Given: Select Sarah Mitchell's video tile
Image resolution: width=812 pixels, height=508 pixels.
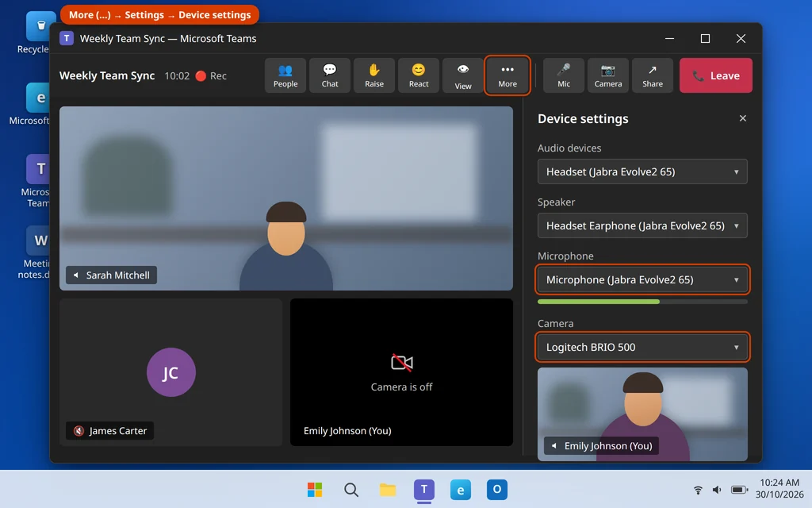Looking at the screenshot, I should tap(285, 198).
